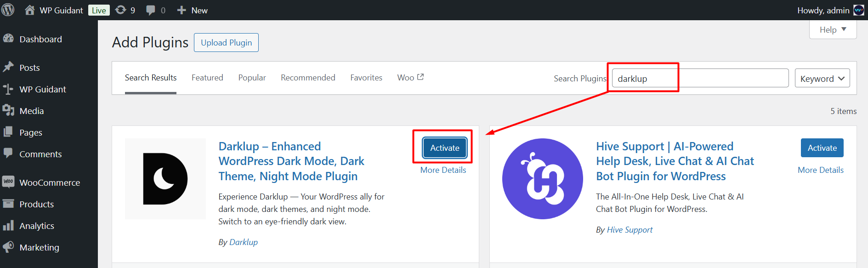Switch to the Favorites tab
The height and width of the screenshot is (268, 868).
pos(366,78)
